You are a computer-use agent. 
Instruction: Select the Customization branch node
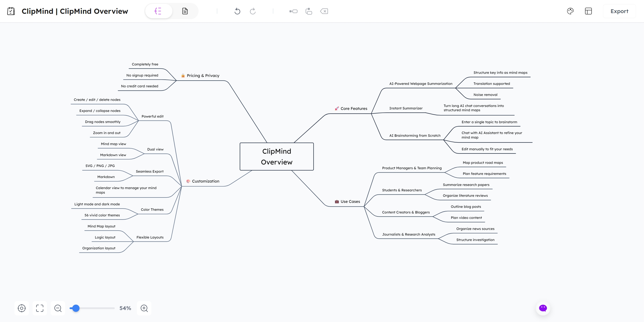click(x=205, y=181)
